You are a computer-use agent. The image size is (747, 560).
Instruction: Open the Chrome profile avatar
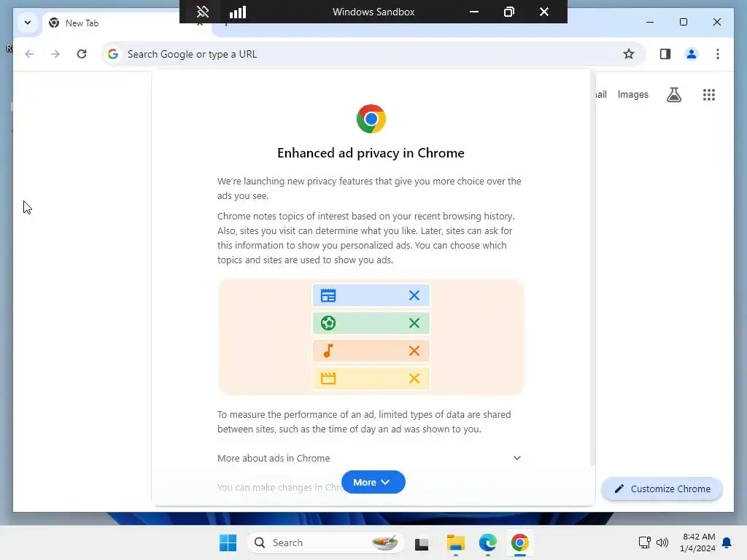coord(692,54)
